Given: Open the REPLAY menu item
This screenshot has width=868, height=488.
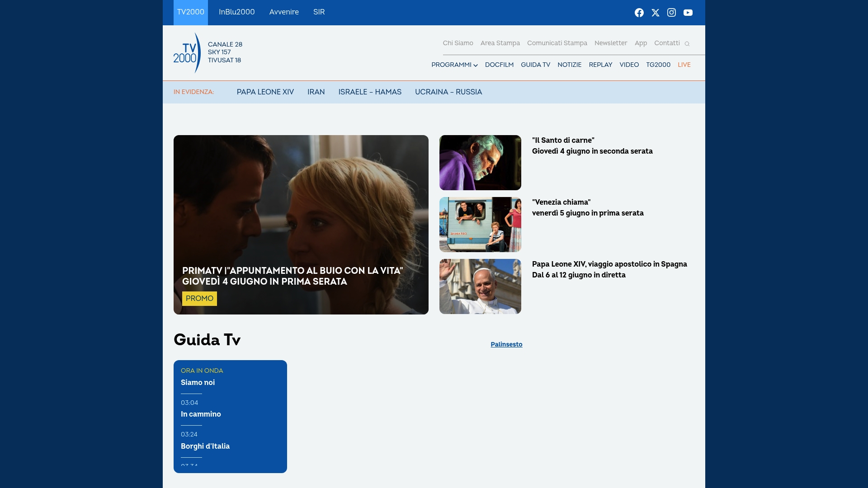Looking at the screenshot, I should click(600, 65).
